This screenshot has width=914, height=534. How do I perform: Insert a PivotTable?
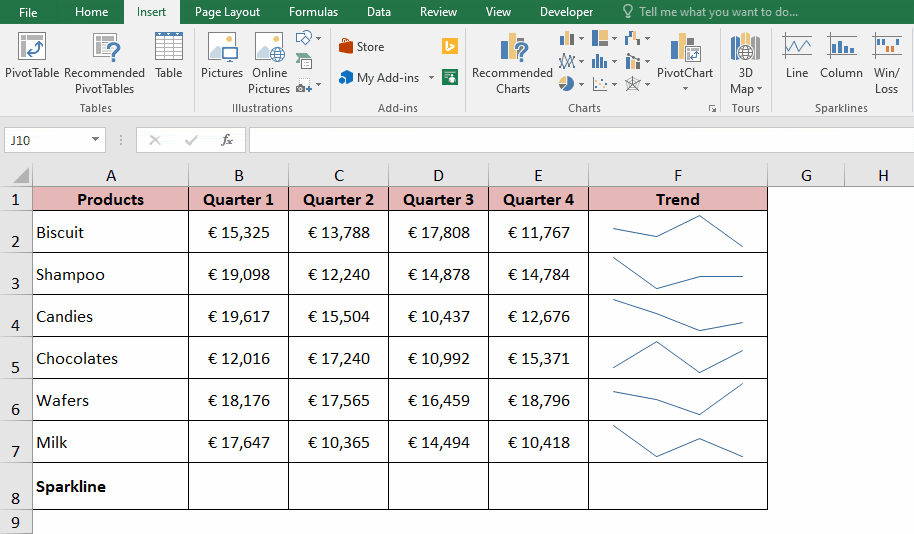click(32, 56)
